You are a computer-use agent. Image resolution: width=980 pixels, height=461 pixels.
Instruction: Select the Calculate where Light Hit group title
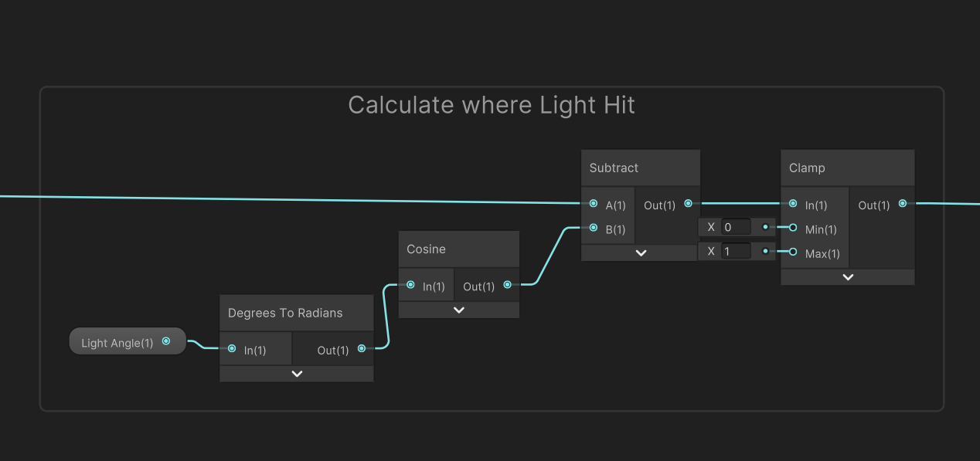coord(492,105)
